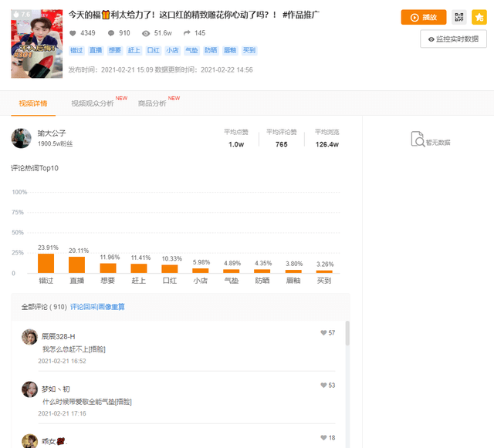Click the comment bubble icon showing 910
494x448 pixels.
click(x=111, y=33)
